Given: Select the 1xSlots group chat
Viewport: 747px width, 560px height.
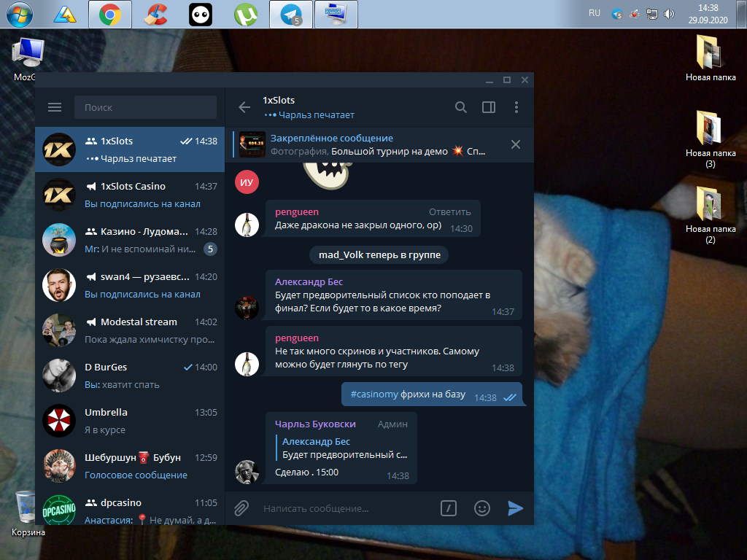Looking at the screenshot, I should pyautogui.click(x=130, y=149).
